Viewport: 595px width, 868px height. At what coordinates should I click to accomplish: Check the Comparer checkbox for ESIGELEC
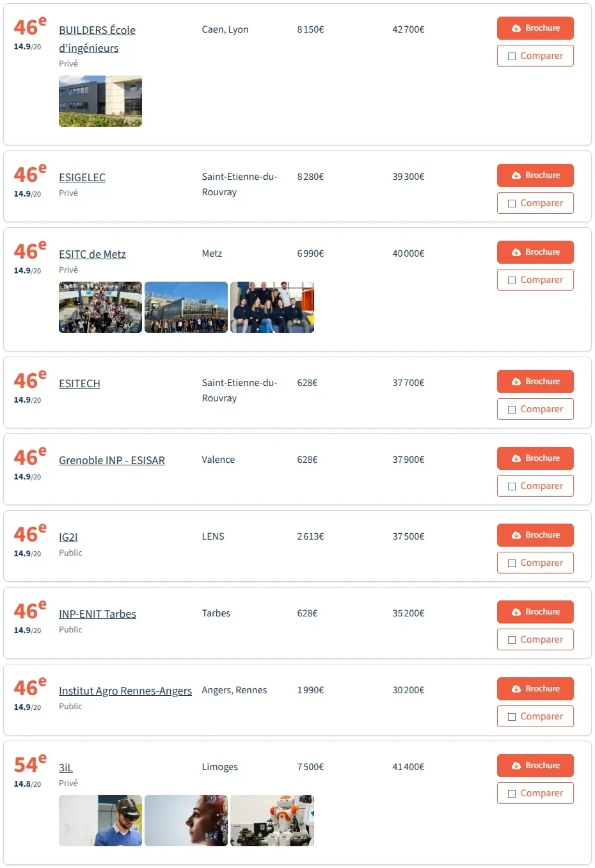[x=512, y=204]
